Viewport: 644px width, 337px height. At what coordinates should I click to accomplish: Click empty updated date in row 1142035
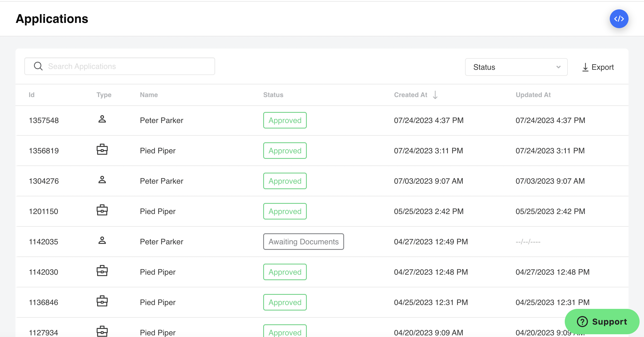[x=528, y=242]
